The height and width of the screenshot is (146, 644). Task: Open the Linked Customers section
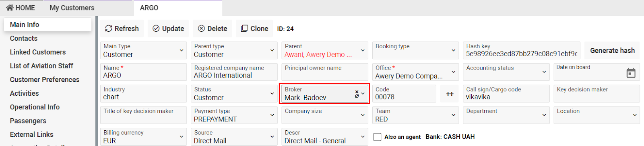(x=38, y=52)
